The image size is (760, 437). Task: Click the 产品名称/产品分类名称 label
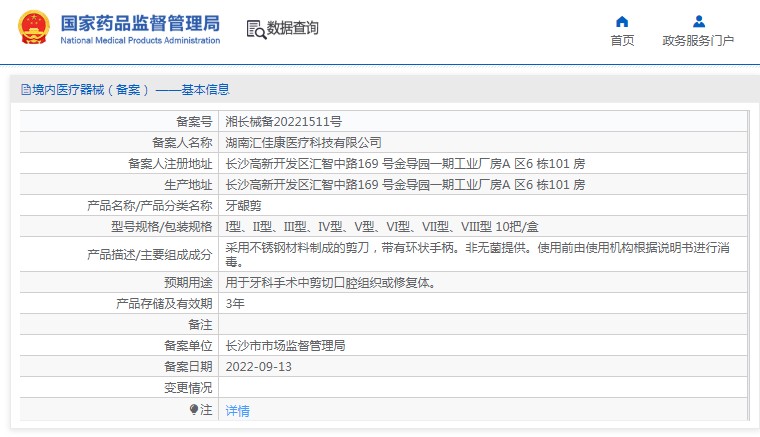point(150,206)
